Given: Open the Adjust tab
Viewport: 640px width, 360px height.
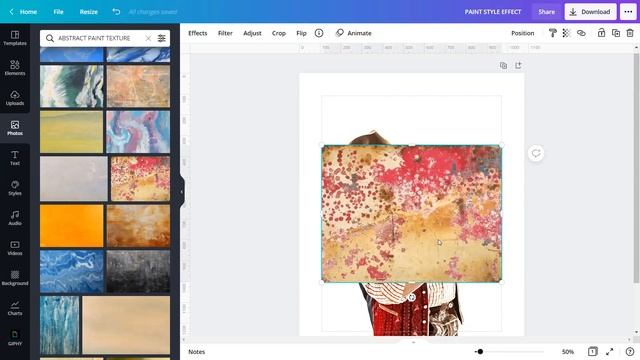Looking at the screenshot, I should coord(252,33).
